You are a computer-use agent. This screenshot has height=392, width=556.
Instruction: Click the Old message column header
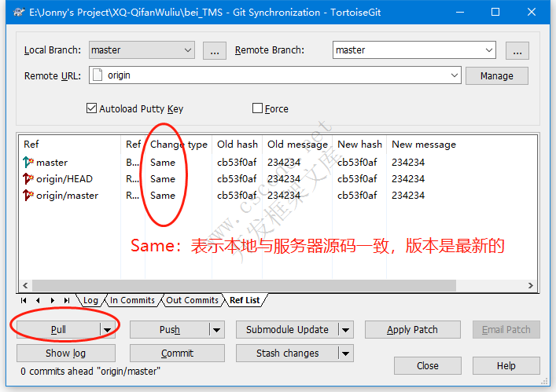pos(297,144)
